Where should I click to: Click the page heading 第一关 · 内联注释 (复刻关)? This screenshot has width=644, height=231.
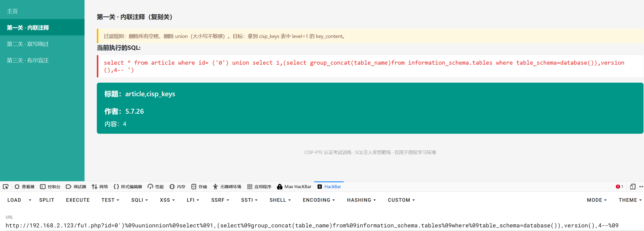135,17
